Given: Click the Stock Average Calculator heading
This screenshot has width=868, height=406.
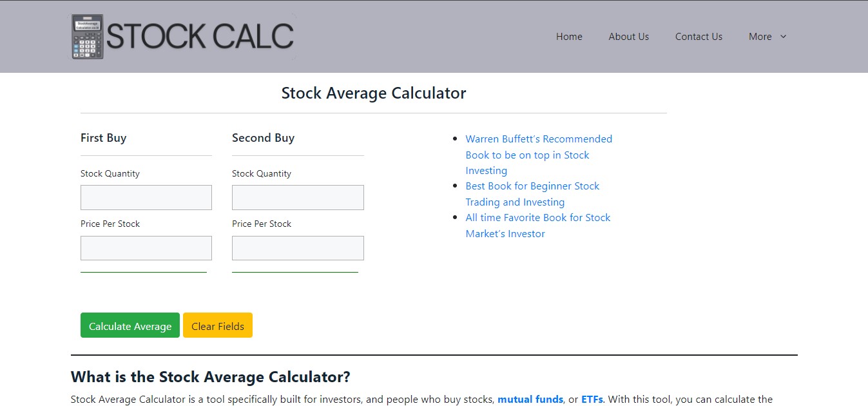Looking at the screenshot, I should tap(374, 93).
